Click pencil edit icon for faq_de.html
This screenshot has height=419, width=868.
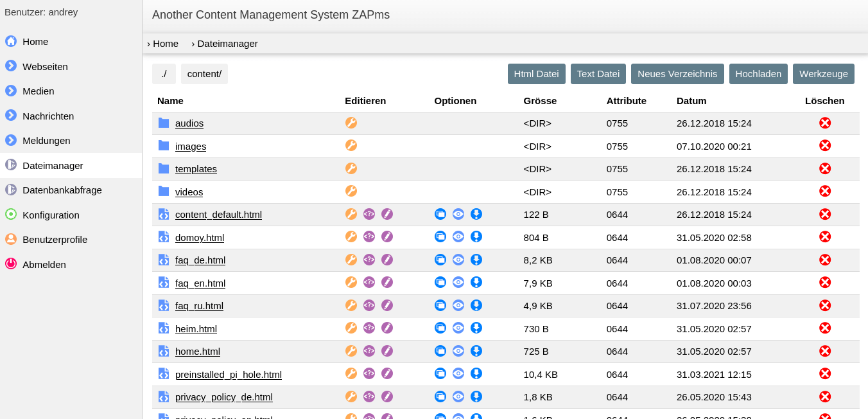tap(387, 260)
